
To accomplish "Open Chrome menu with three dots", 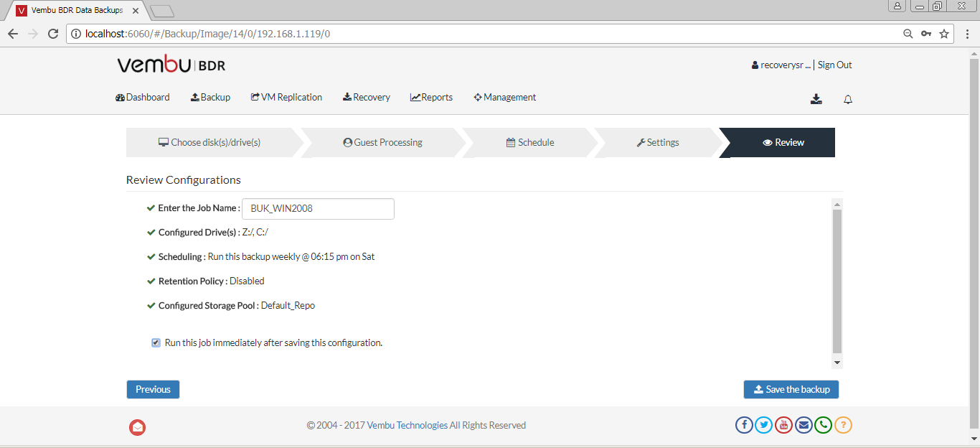I will pos(967,34).
